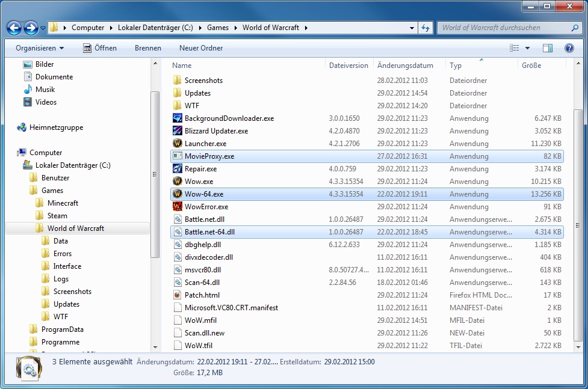Viewport: 588px width, 389px height.
Task: Select the Wow.exe icon
Action: click(177, 181)
